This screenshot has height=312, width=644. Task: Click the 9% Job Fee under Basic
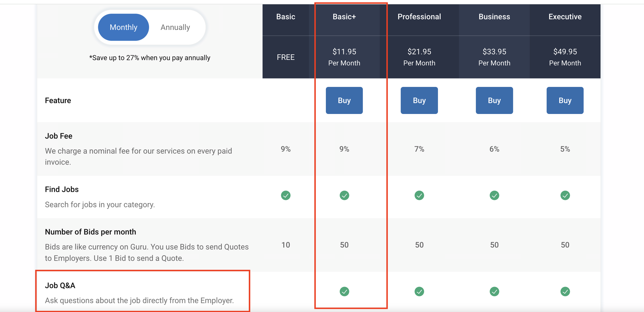286,149
